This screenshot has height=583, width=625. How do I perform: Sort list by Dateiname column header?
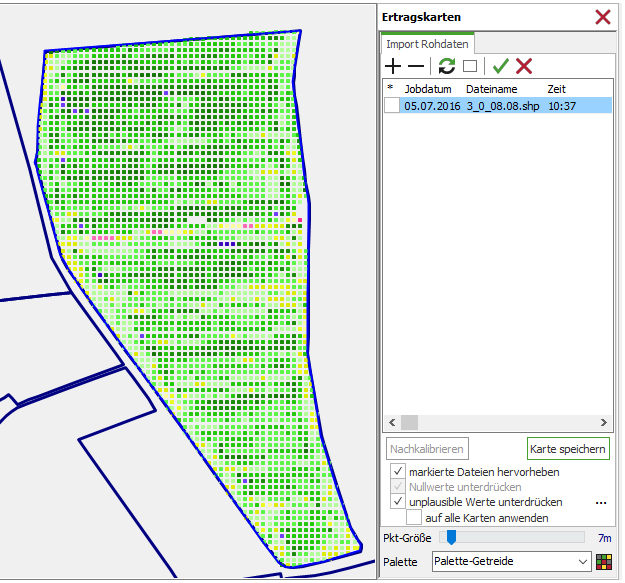tap(492, 89)
